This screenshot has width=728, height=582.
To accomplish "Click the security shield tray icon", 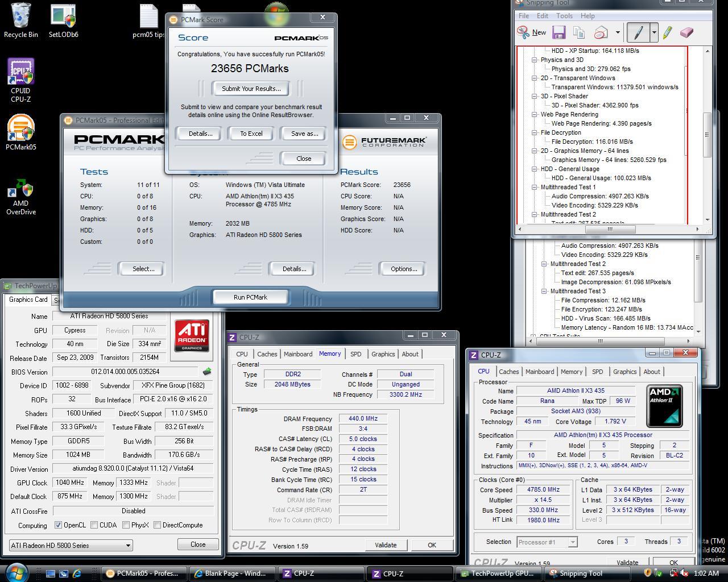I will (647, 573).
